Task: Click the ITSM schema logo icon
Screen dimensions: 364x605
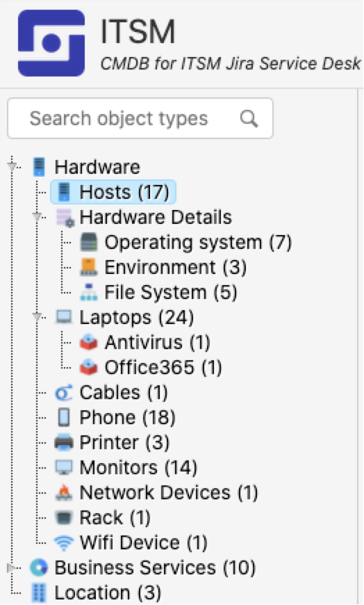Action: 51,43
